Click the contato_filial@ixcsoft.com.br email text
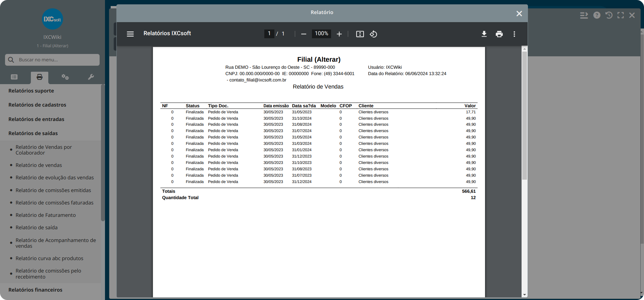Screen dimensions: 644x300 pos(258,80)
